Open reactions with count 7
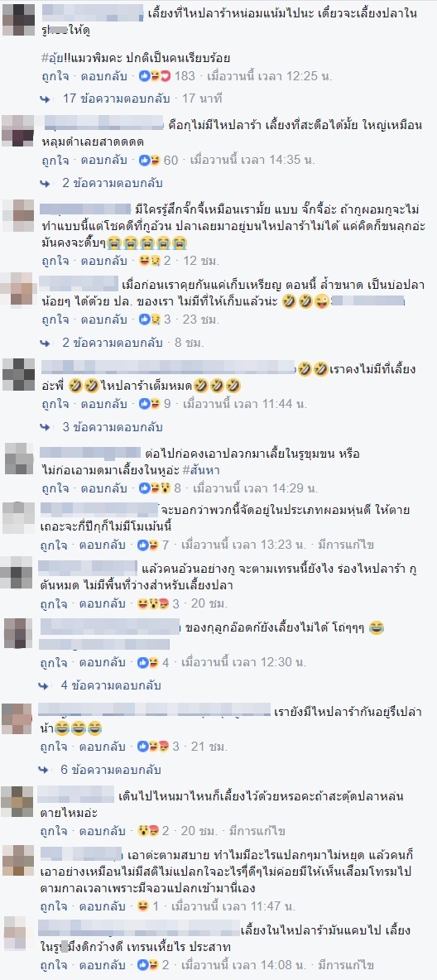 [155, 545]
